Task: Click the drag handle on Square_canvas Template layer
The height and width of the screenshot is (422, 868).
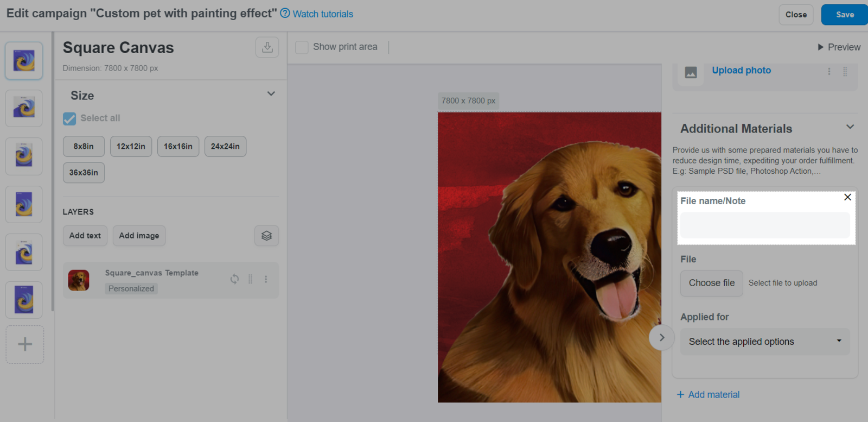Action: 250,279
